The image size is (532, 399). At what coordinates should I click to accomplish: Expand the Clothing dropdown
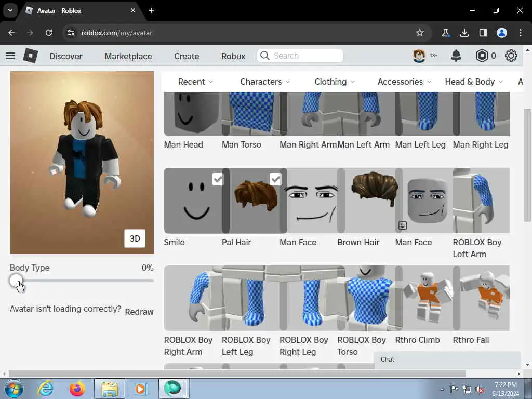335,82
